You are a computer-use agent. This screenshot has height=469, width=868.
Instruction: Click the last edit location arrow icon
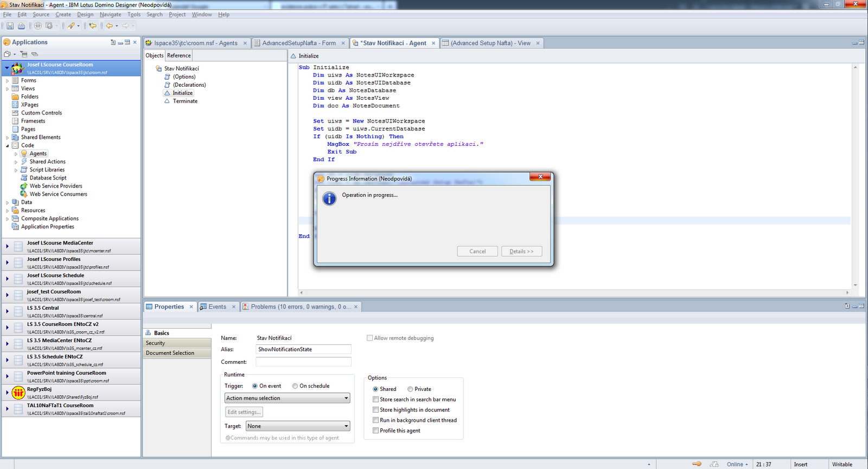[x=93, y=25]
